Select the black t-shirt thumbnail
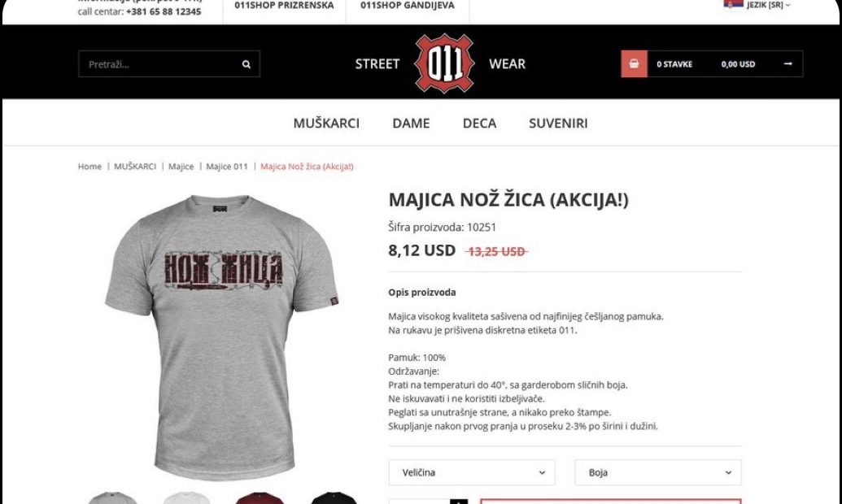The image size is (842, 504). tap(334, 498)
